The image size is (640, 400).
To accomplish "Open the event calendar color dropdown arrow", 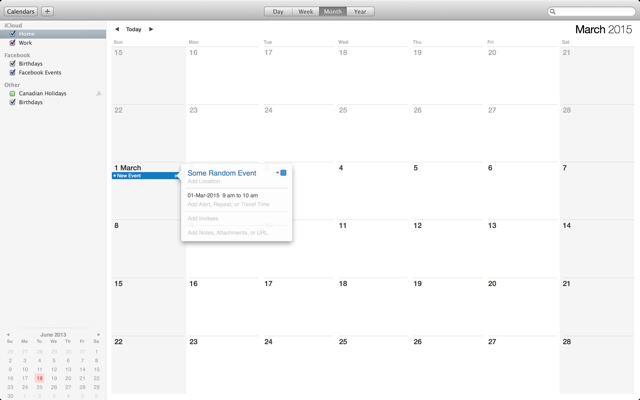I will (278, 173).
